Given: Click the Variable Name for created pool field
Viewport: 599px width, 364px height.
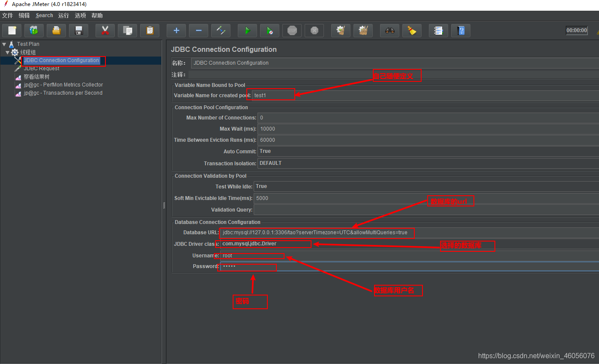Looking at the screenshot, I should (x=425, y=95).
